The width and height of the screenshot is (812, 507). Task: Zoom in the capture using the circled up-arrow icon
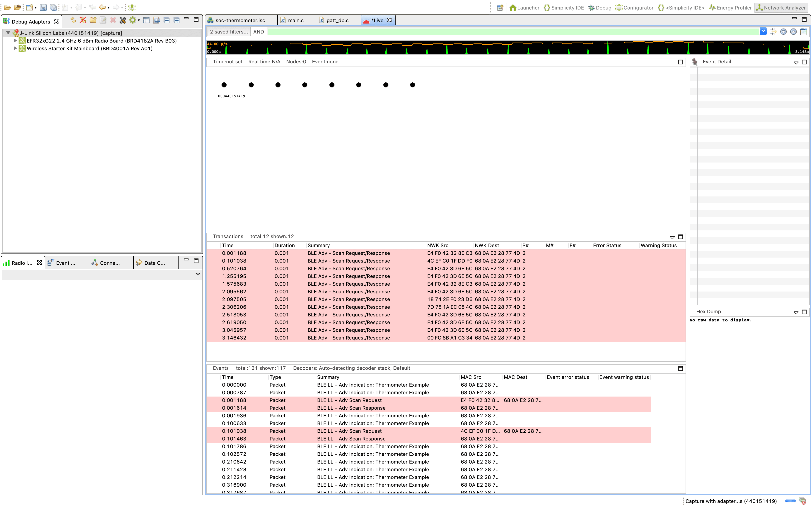click(793, 31)
